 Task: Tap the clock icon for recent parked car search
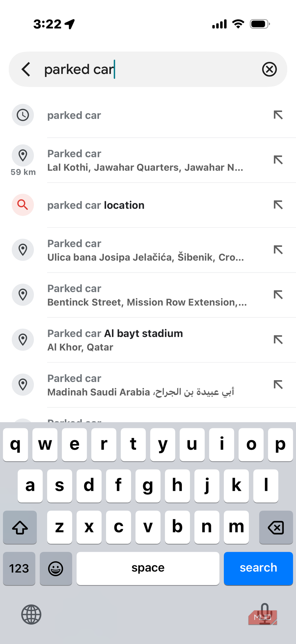coord(23,115)
